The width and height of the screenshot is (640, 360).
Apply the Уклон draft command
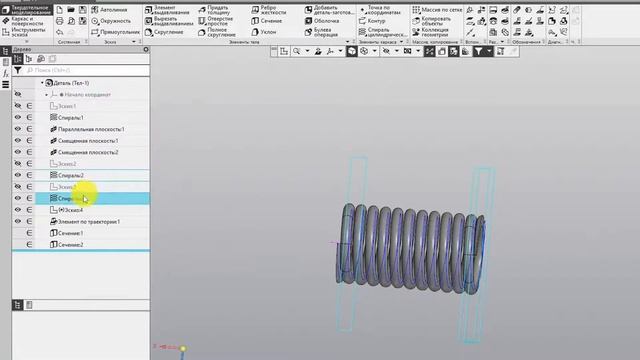click(264, 32)
